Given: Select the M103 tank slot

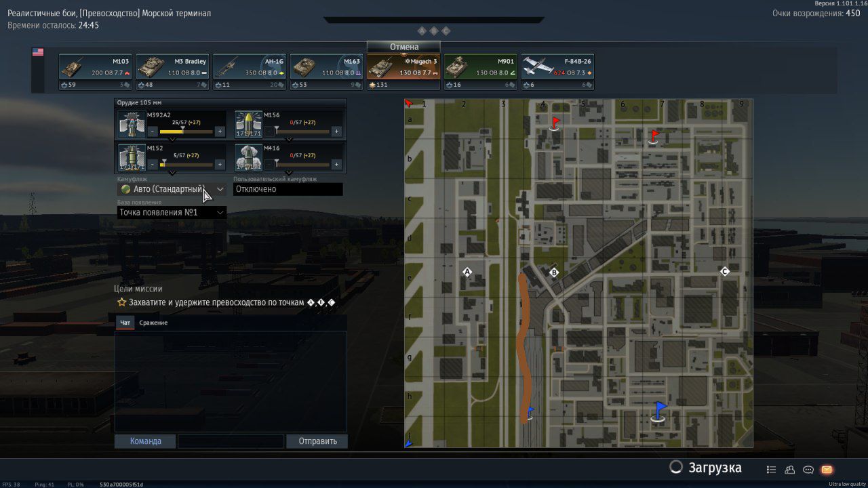Looking at the screenshot, I should [x=94, y=72].
